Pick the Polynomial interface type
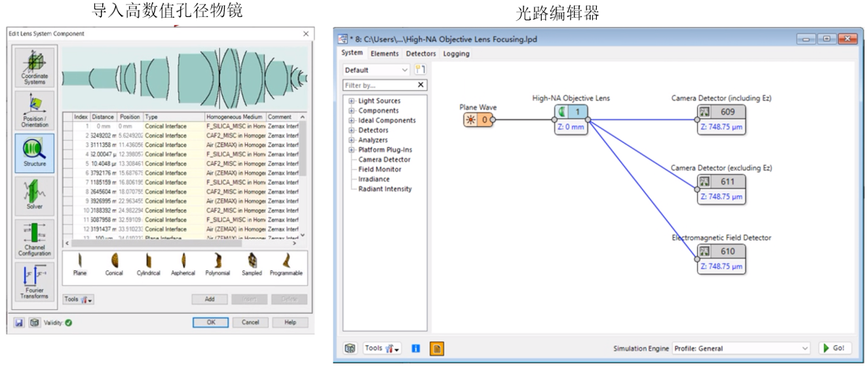The height and width of the screenshot is (366, 868). click(217, 264)
